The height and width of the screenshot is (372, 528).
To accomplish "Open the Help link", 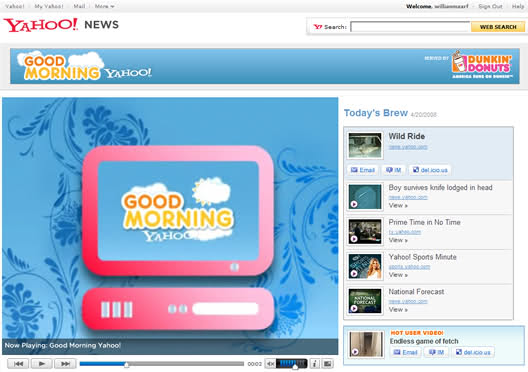I will [x=518, y=6].
